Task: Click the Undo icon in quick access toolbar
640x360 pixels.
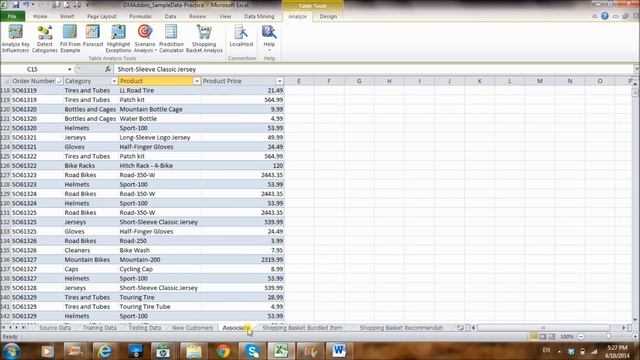Action: (26, 5)
